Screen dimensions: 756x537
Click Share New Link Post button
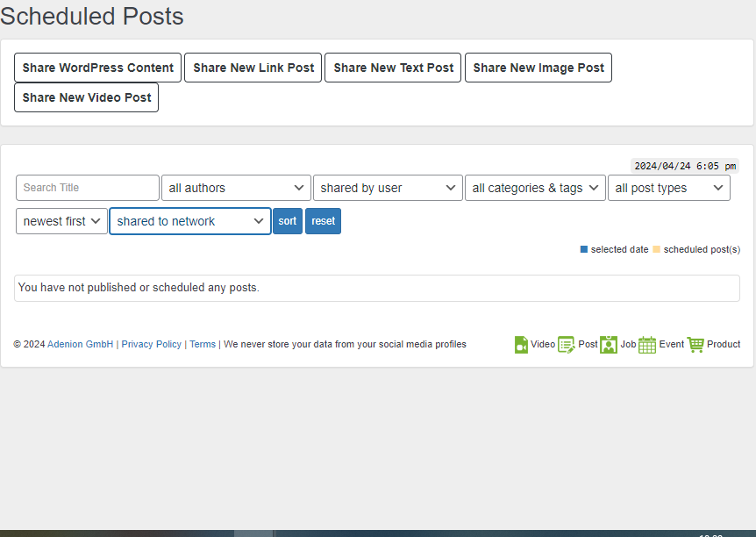(253, 68)
